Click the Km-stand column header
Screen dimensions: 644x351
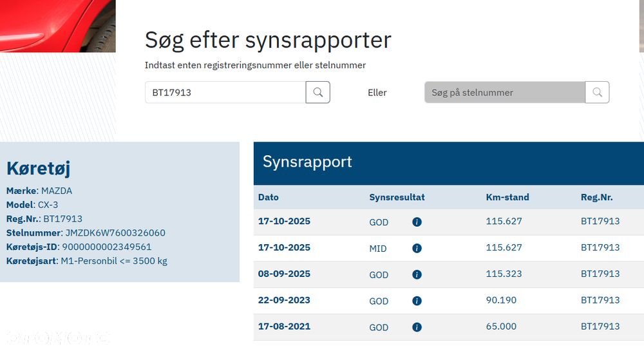point(507,197)
